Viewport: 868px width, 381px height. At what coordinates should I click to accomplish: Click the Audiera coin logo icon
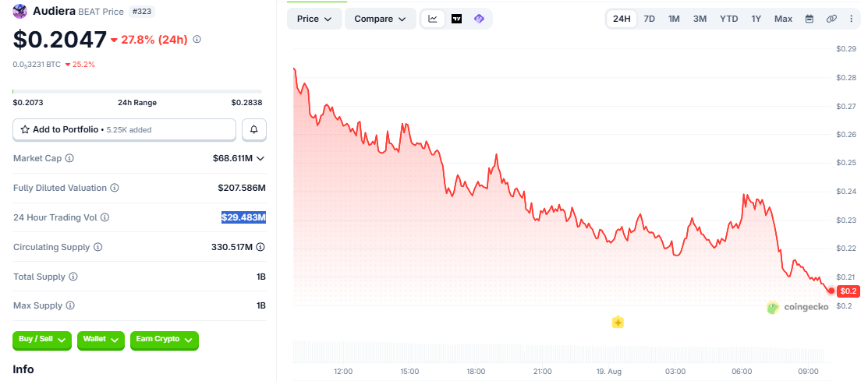(x=20, y=11)
